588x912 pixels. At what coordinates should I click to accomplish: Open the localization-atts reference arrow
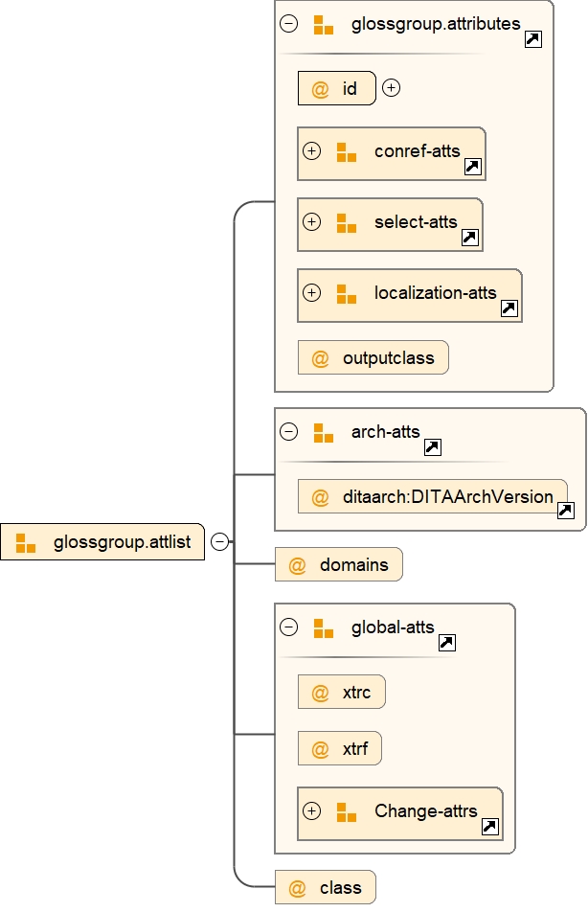click(509, 308)
